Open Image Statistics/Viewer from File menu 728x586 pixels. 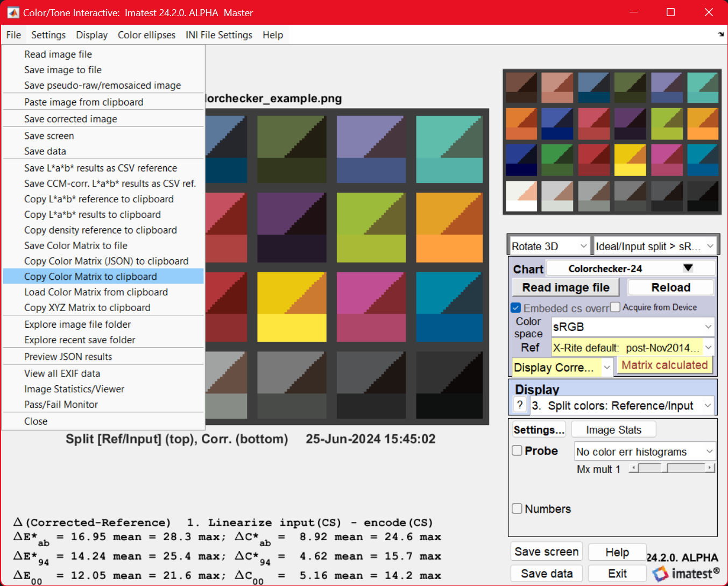(103, 389)
